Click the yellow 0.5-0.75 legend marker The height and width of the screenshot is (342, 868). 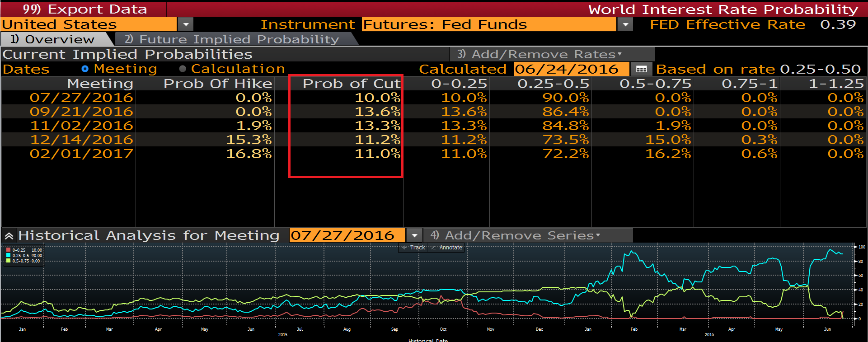point(8,261)
